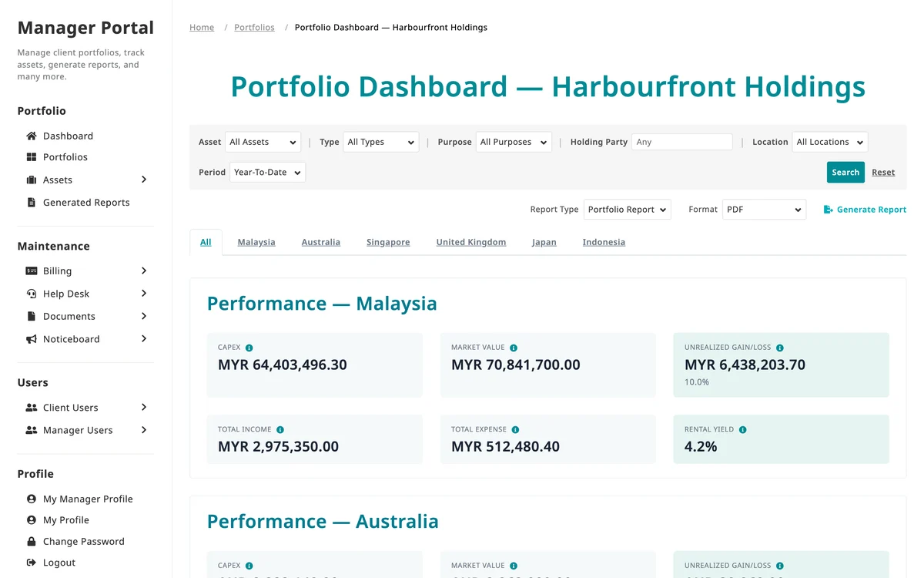Click the MYR 70,841,700.00 market value
Screen dimensions: 924x578
tap(516, 365)
